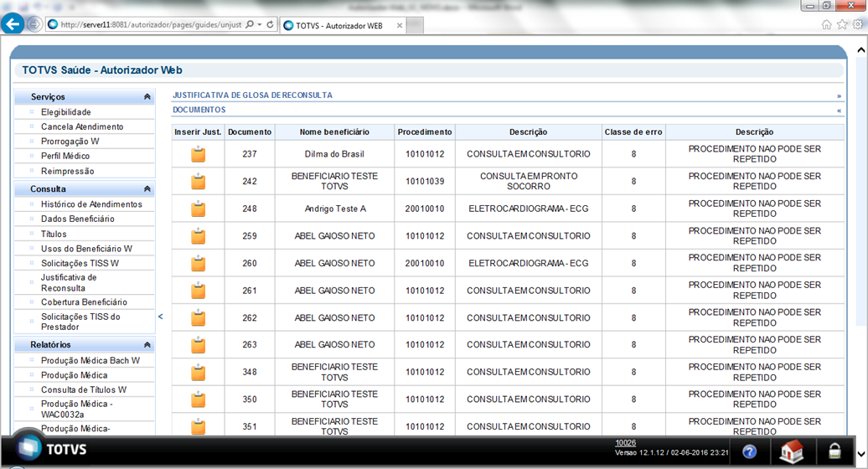This screenshot has width=868, height=469.
Task: Insert justification for document 237
Action: point(199,154)
